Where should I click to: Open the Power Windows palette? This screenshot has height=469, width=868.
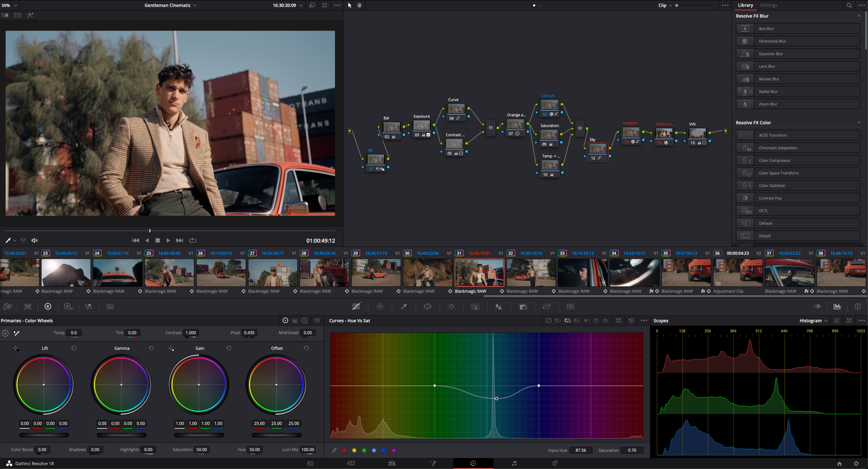point(427,307)
